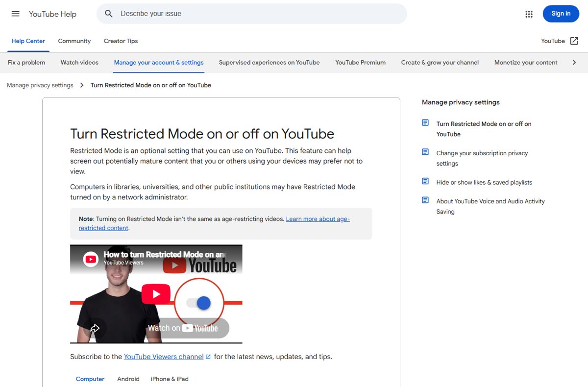Open Monetize your content category
The height and width of the screenshot is (387, 588).
[x=526, y=63]
